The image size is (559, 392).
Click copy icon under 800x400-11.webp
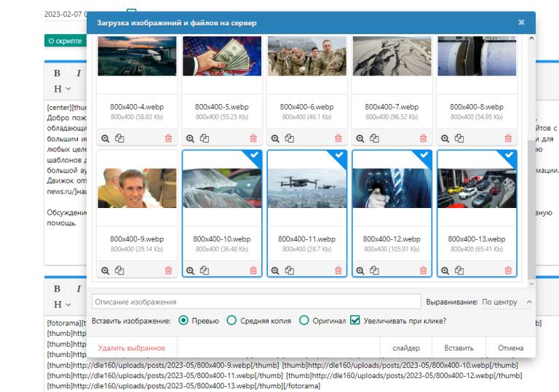click(x=289, y=271)
